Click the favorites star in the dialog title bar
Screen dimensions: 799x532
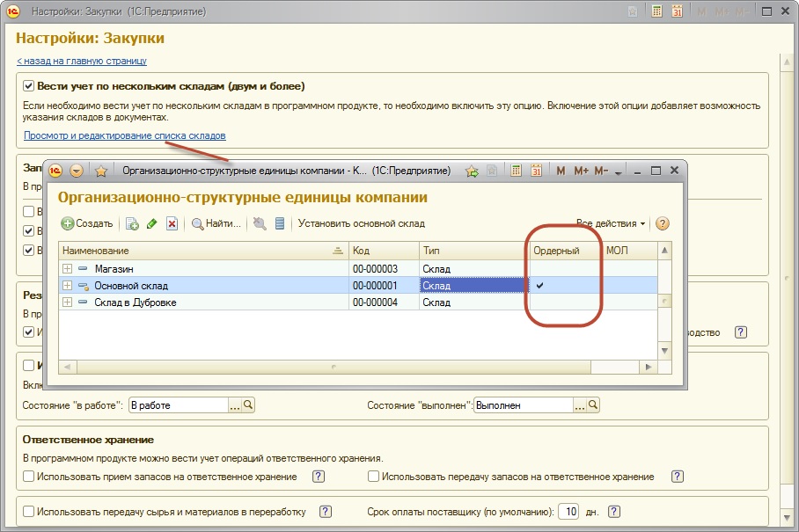(100, 171)
